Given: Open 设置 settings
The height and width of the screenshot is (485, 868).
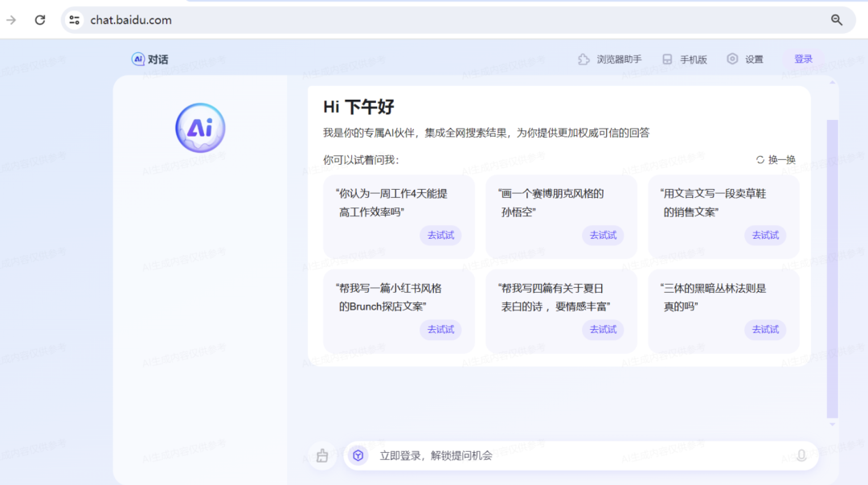Looking at the screenshot, I should point(745,60).
